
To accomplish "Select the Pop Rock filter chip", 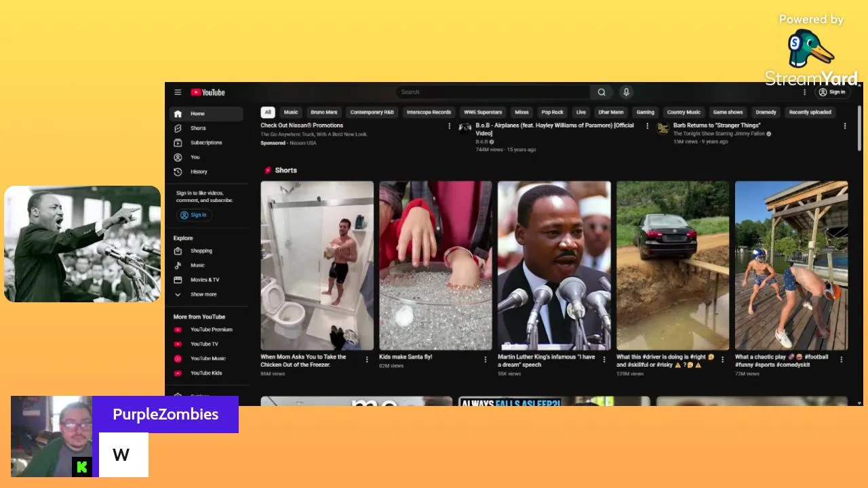I will 552,113.
